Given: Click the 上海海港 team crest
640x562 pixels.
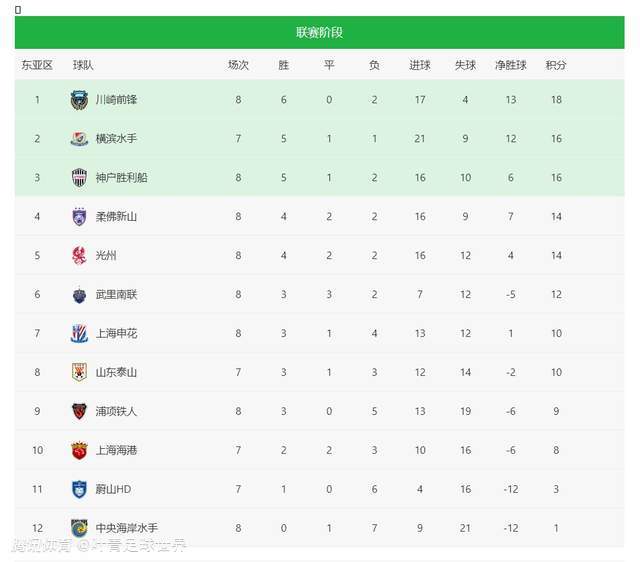Looking at the screenshot, I should (79, 450).
